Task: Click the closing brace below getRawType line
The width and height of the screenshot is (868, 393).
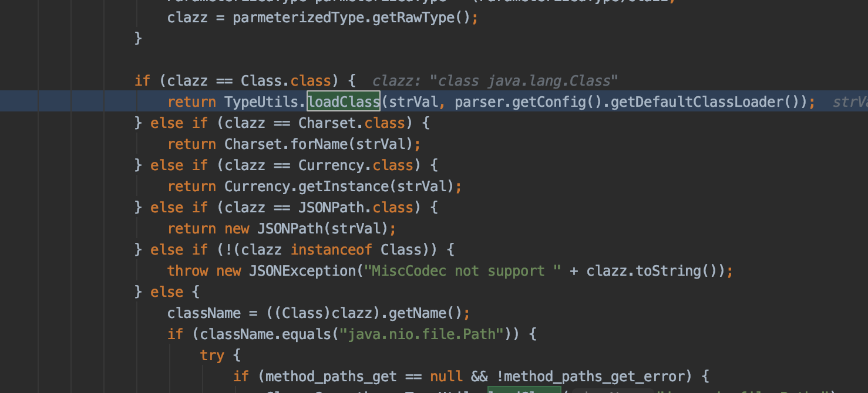Action: click(139, 39)
